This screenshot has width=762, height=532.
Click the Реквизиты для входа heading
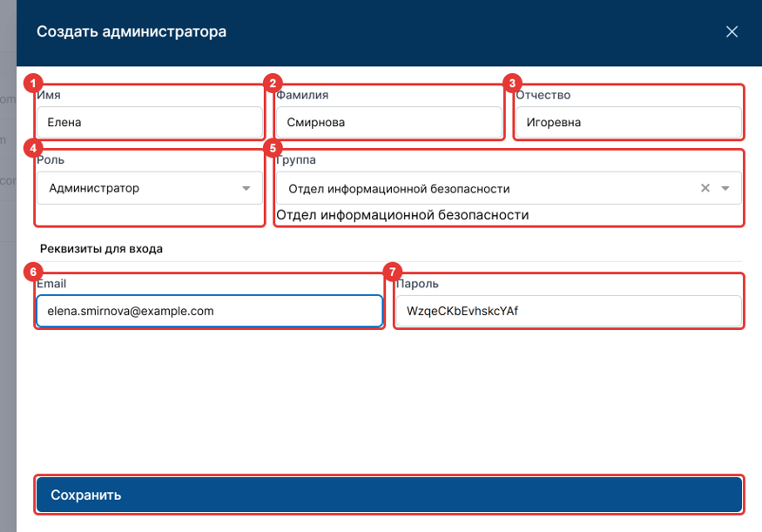(x=101, y=249)
